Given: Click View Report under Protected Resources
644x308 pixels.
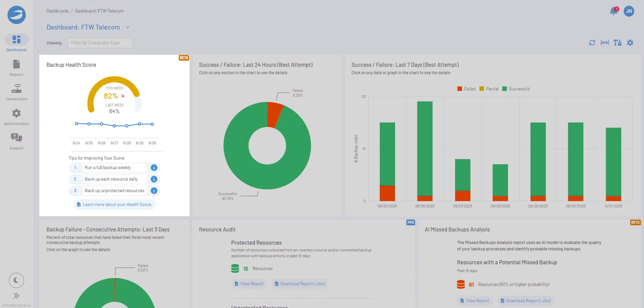Looking at the screenshot, I should [249, 284].
